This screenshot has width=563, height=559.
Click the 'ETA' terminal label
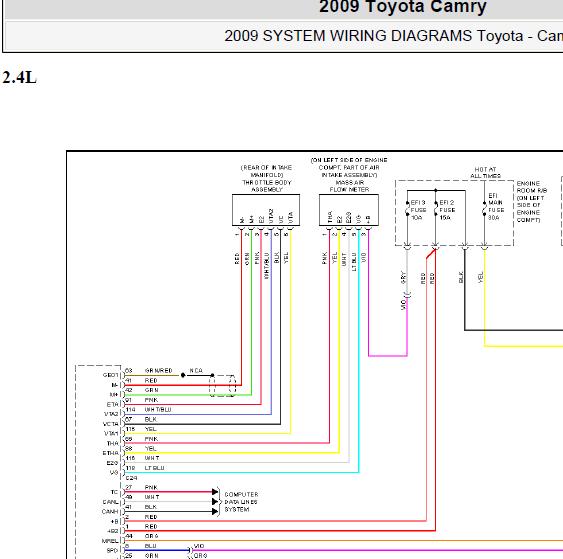[x=112, y=404]
